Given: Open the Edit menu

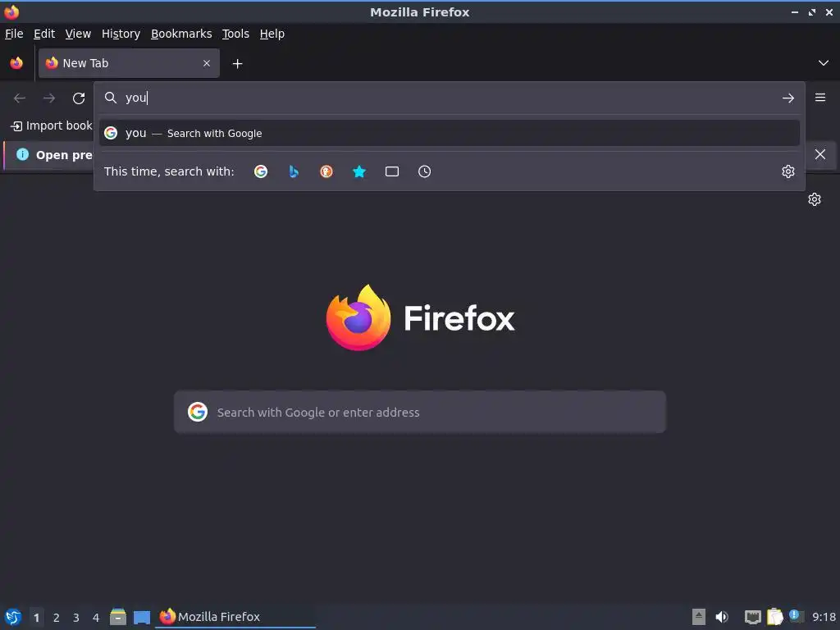Looking at the screenshot, I should click(44, 34).
